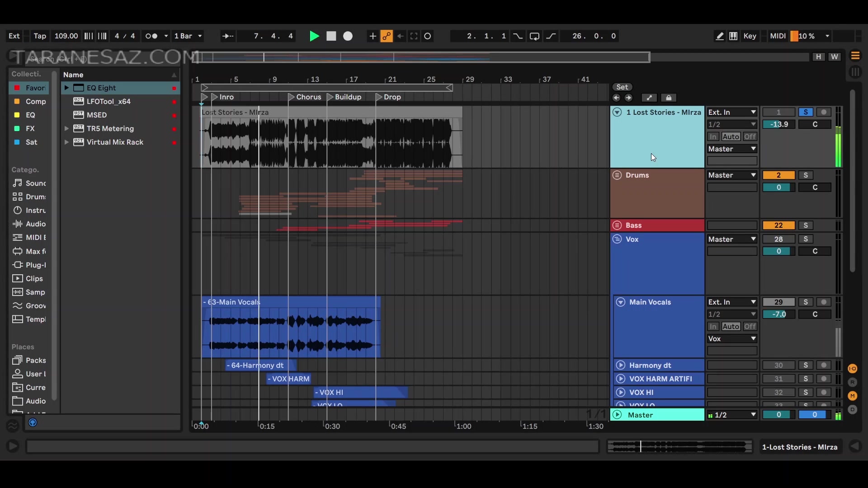Image resolution: width=868 pixels, height=488 pixels.
Task: Click the Arrangement Record circle button
Action: click(x=348, y=36)
